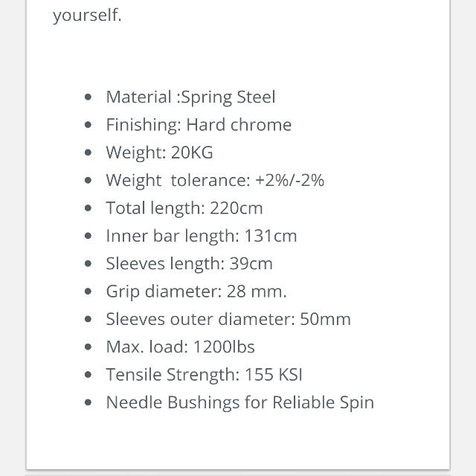The height and width of the screenshot is (476, 476).
Task: Select 'Needle Bushings for Reliable Spin' text
Action: tap(239, 403)
